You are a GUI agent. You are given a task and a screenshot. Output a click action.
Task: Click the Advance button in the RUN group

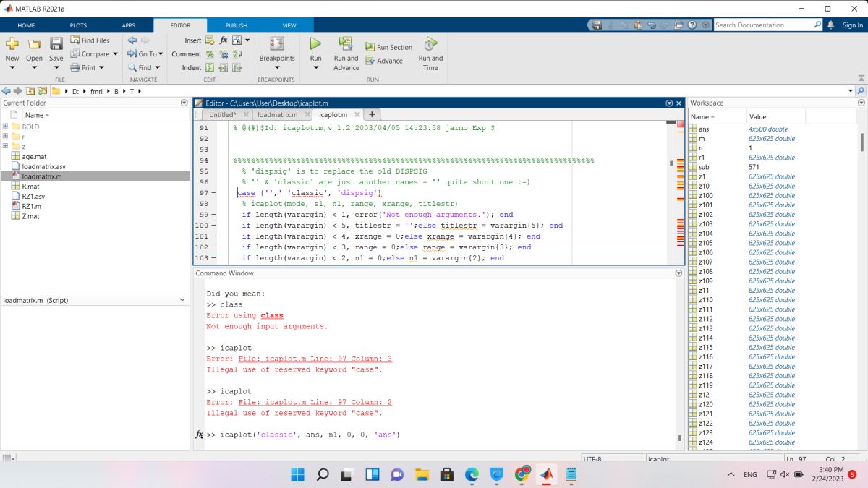(384, 61)
